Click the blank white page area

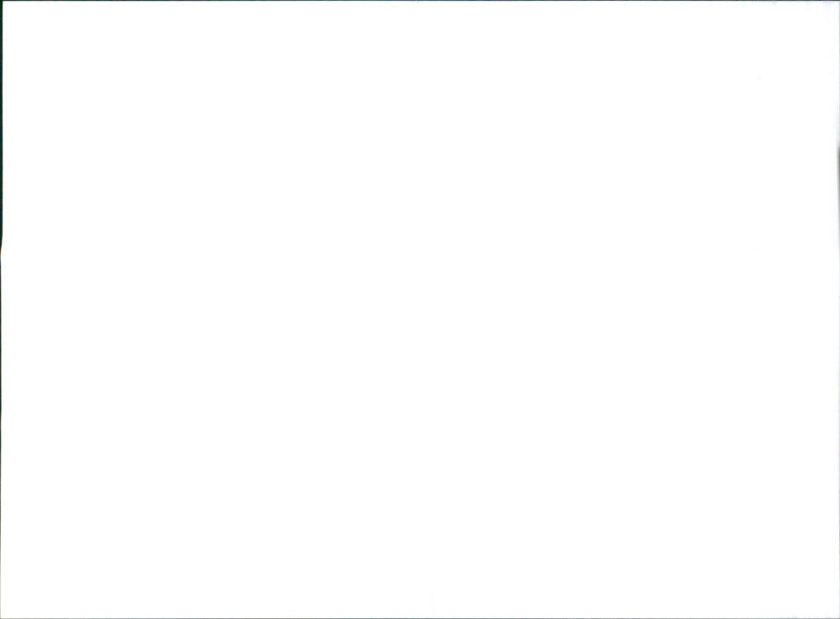click(x=420, y=310)
